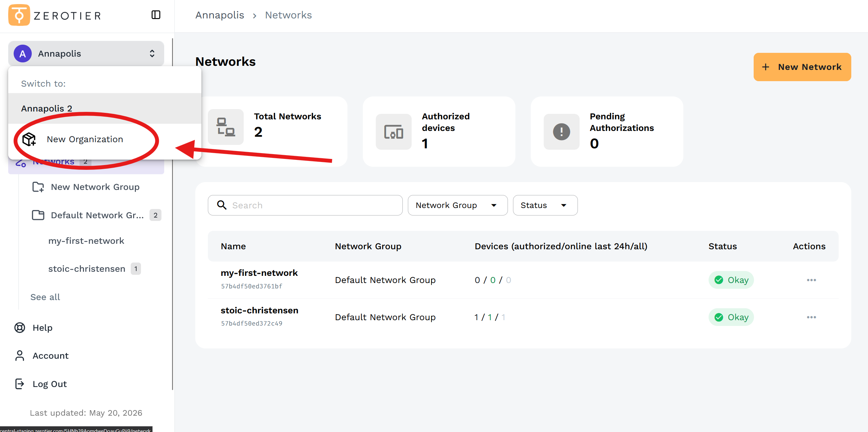Open the Help page

pyautogui.click(x=43, y=328)
